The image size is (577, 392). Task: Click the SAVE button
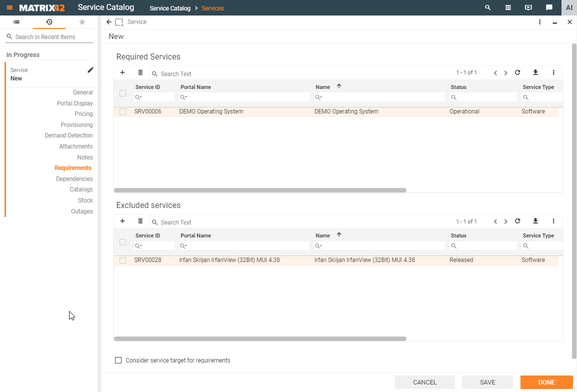[487, 382]
